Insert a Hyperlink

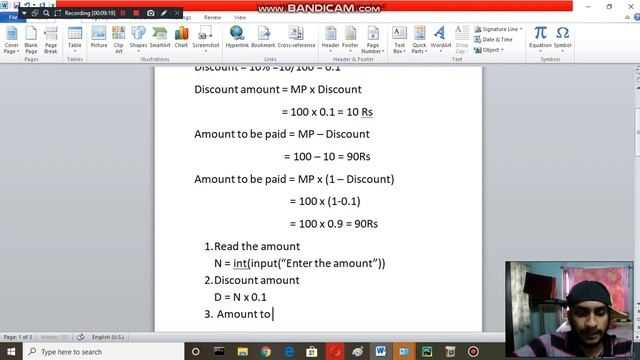tap(237, 38)
